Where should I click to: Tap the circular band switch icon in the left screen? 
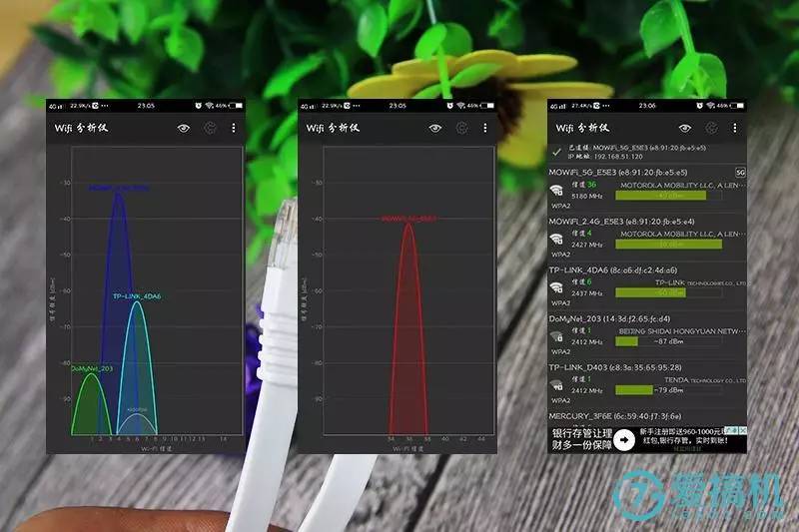[x=210, y=129]
